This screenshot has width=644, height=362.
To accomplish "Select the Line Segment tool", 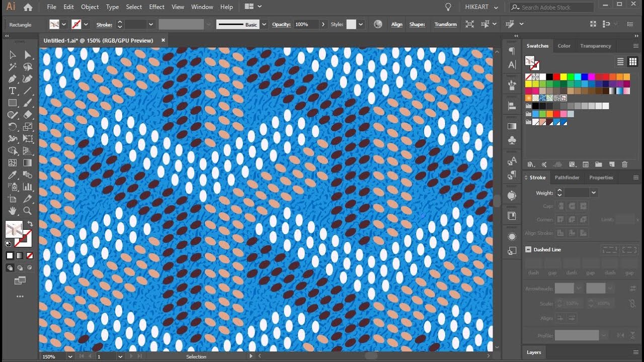I will pyautogui.click(x=28, y=91).
